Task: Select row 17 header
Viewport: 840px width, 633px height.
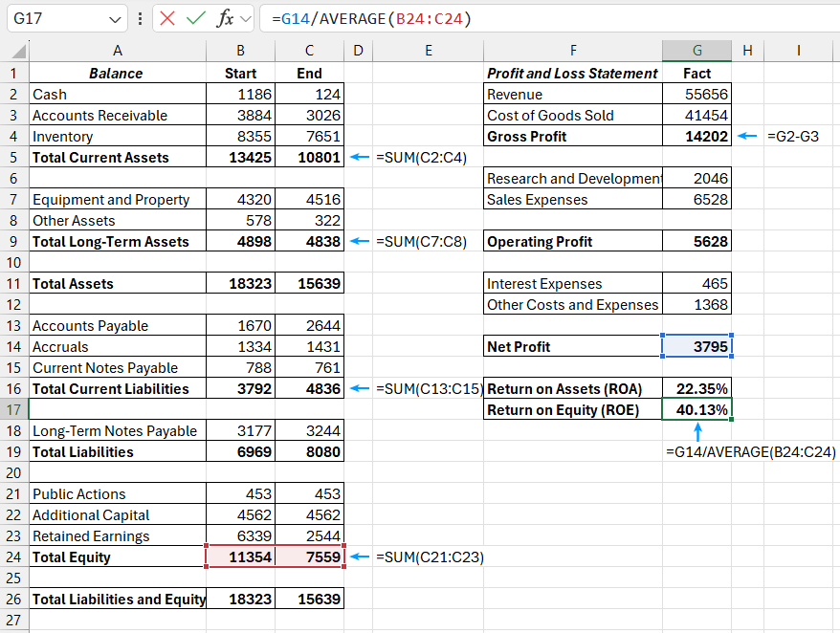Action: 16,409
